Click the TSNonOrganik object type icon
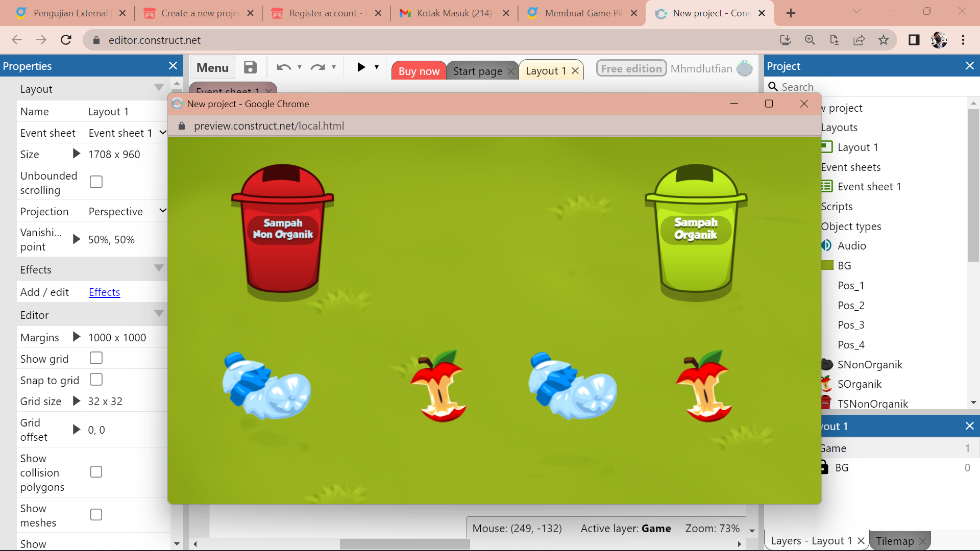The width and height of the screenshot is (980, 551). coord(827,404)
